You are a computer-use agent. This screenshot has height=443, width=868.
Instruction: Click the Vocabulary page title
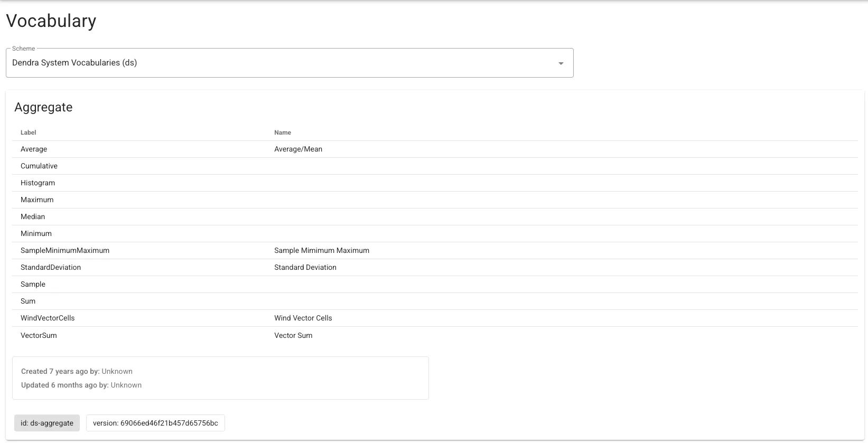(x=51, y=21)
